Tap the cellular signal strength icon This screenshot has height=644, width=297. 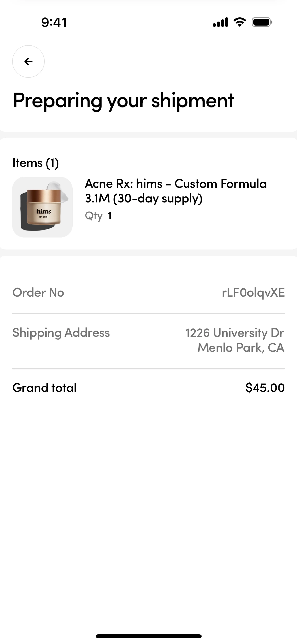(220, 22)
